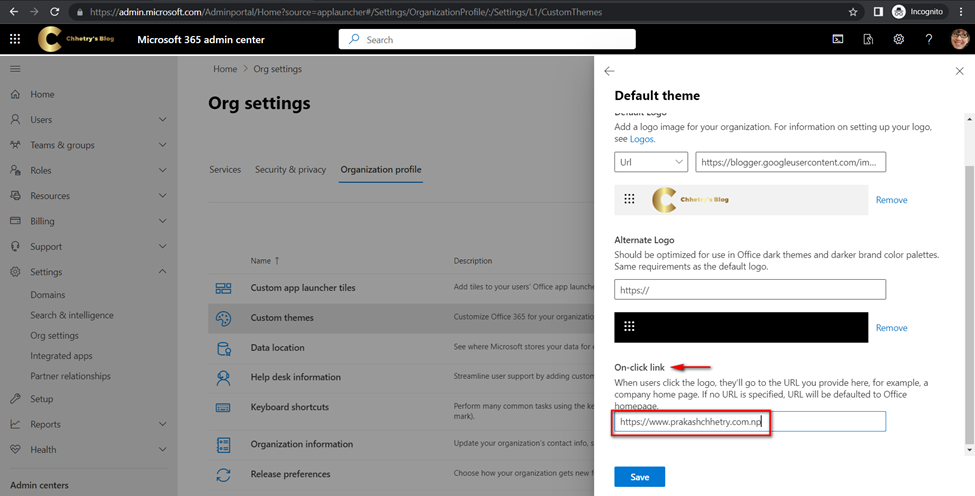
Task: Focus the admin center Search box
Action: [487, 39]
